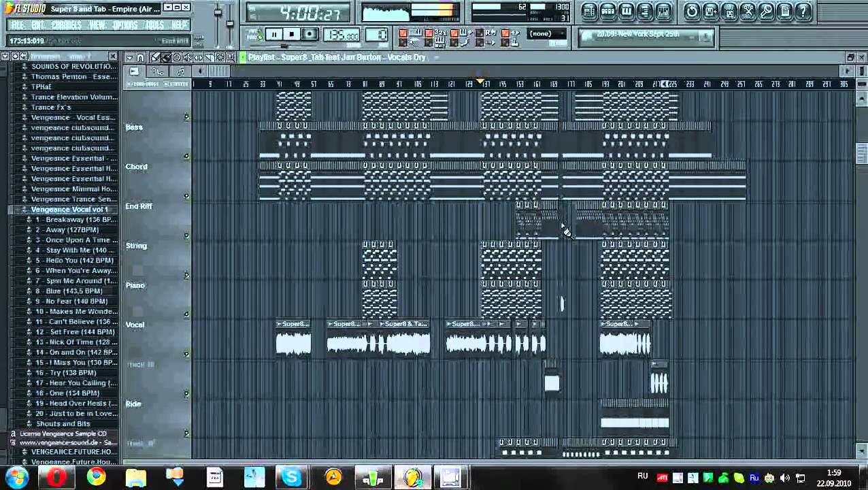868x490 pixels.
Task: Open the EDIT menu
Action: tap(38, 25)
